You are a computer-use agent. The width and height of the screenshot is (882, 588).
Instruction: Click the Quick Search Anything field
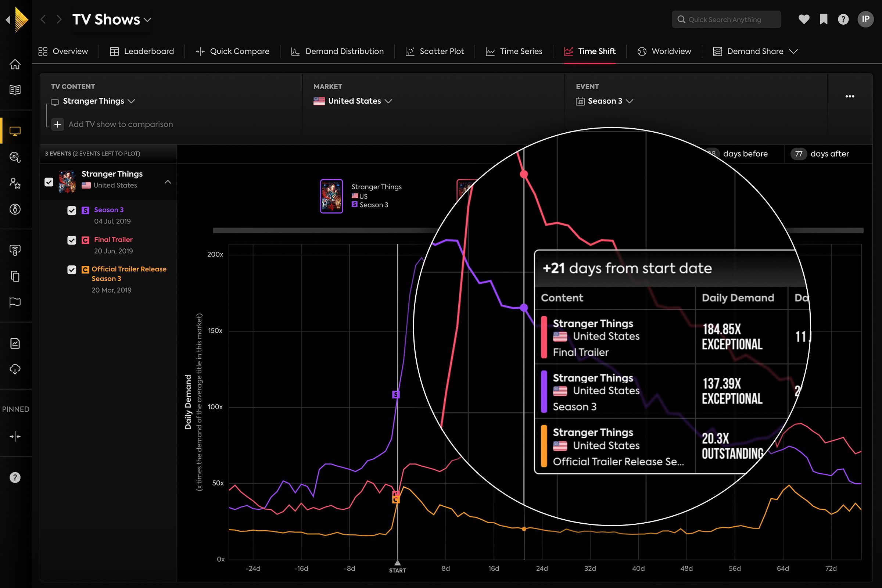click(x=727, y=19)
